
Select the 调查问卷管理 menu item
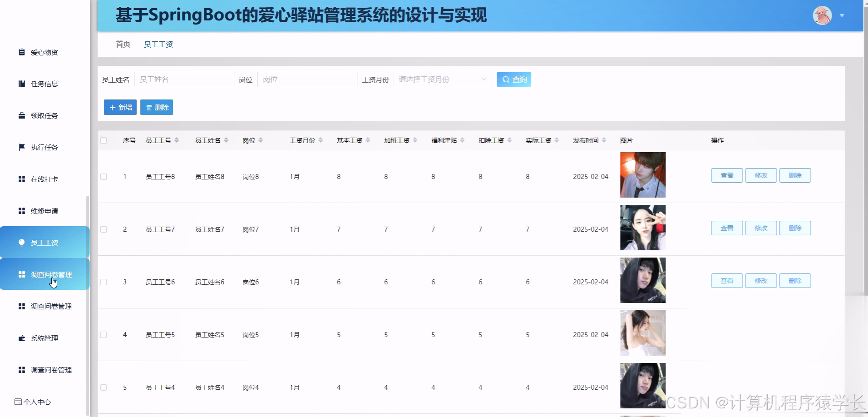coord(51,274)
